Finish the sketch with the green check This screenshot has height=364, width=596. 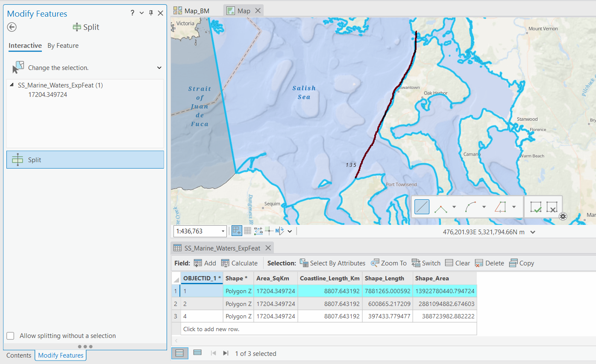click(x=535, y=207)
